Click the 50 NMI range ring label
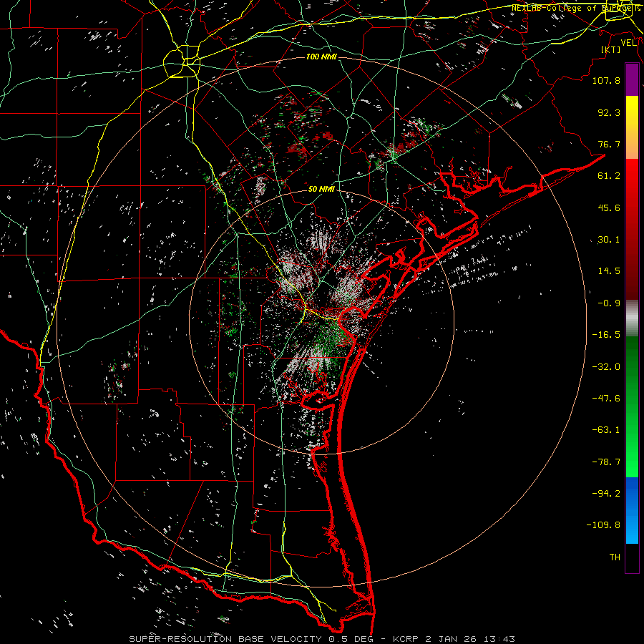This screenshot has height=644, width=644. coord(321,189)
